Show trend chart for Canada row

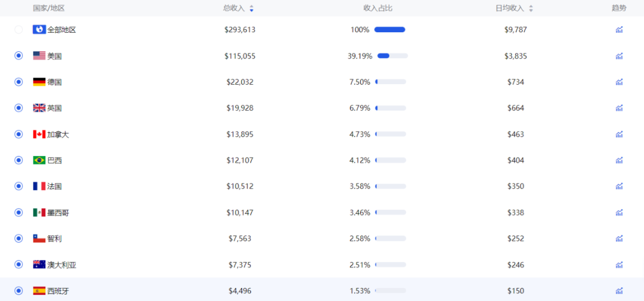619,134
